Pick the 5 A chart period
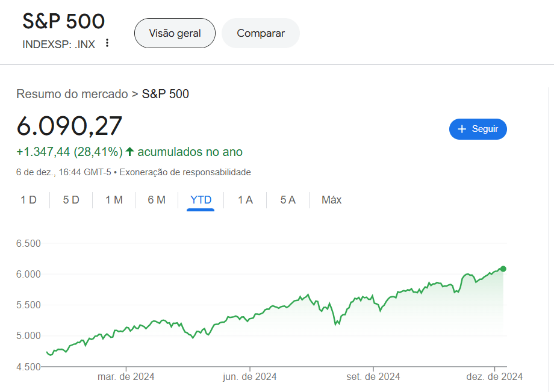Image resolution: width=554 pixels, height=392 pixels. pos(288,200)
